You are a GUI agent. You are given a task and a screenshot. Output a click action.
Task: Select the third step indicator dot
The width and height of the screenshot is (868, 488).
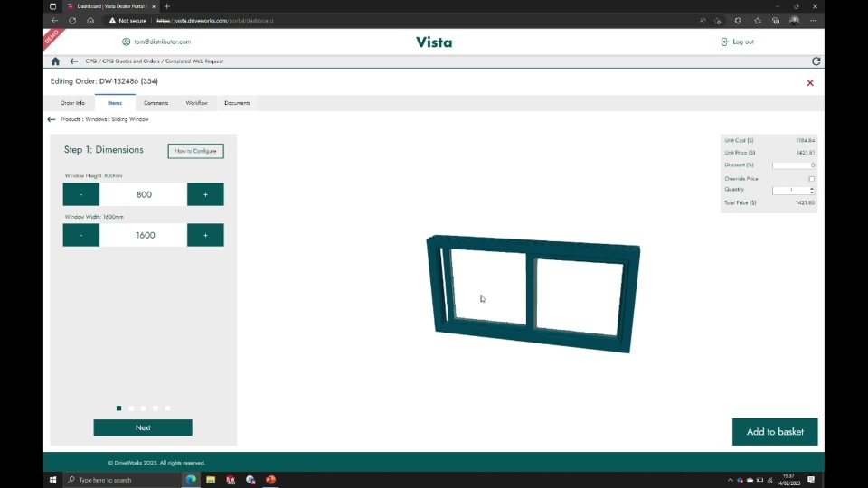[144, 408]
